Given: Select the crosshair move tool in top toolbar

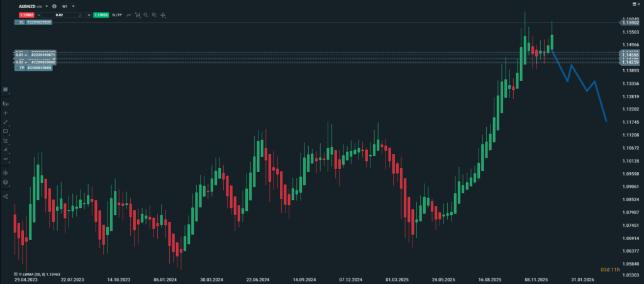Looking at the screenshot, I should (x=163, y=14).
